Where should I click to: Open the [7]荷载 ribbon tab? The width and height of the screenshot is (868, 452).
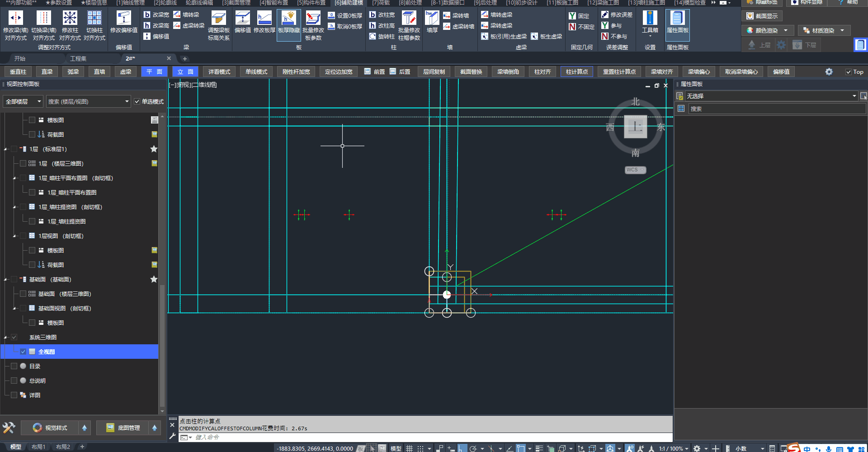coord(381,3)
